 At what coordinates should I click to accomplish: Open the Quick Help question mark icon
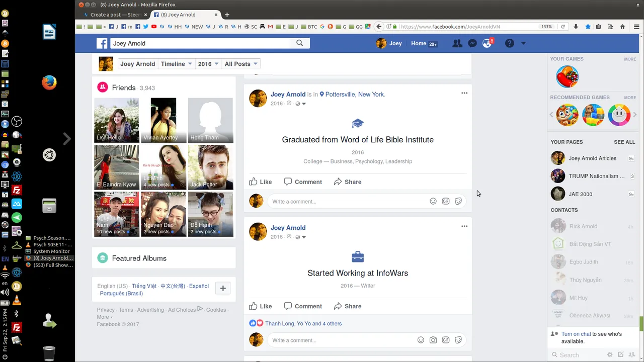coord(509,43)
